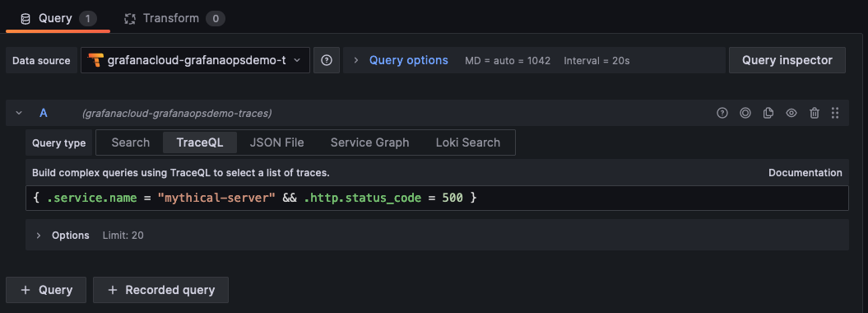Select Service Graph query type

(369, 142)
